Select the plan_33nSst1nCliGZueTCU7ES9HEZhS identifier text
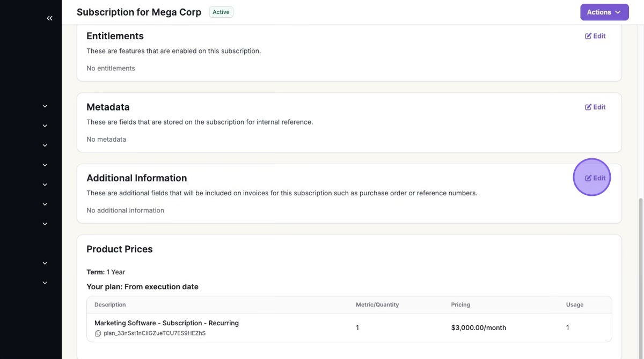Image resolution: width=644 pixels, height=359 pixels. 155,333
